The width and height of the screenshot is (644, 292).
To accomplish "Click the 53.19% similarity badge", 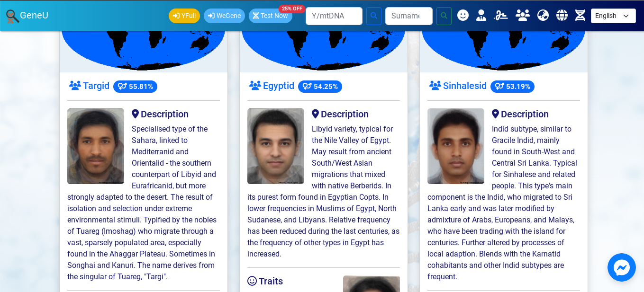I will tap(512, 87).
